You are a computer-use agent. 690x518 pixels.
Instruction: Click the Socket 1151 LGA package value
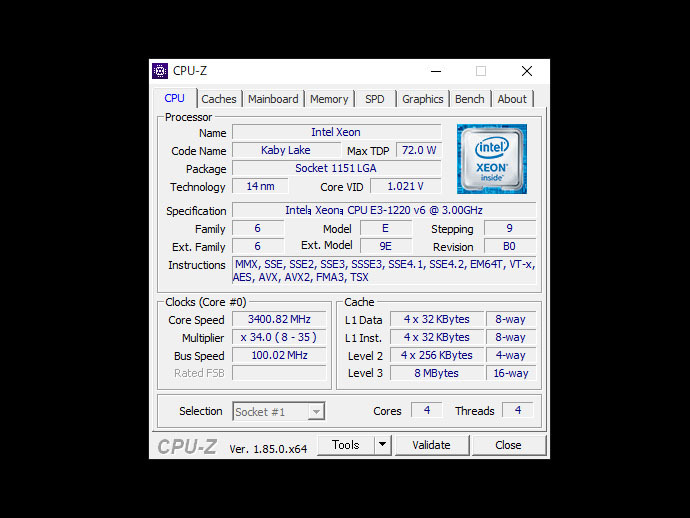337,168
